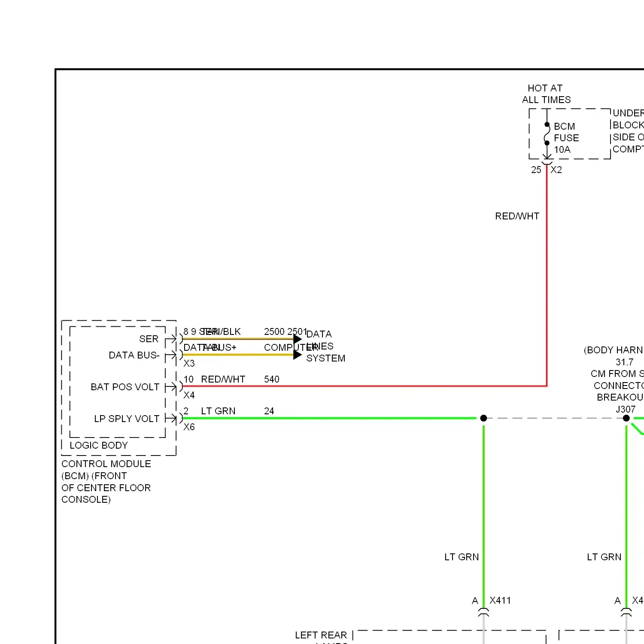644x644 pixels.
Task: Select the 'DATA BUS-' terminal label
Action: [134, 355]
